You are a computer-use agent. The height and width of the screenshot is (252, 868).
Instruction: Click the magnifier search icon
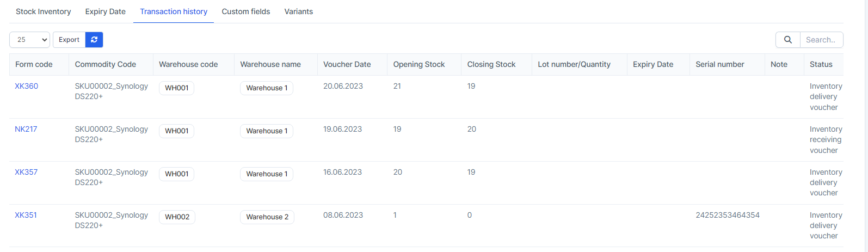pyautogui.click(x=787, y=40)
